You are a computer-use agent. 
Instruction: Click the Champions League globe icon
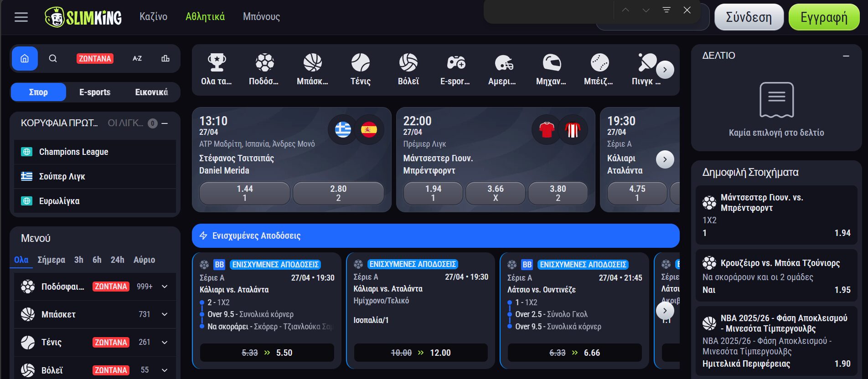[x=27, y=152]
